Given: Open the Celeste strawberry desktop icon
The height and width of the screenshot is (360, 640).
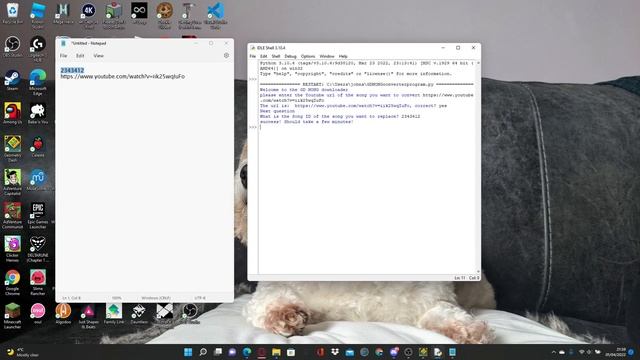Looking at the screenshot, I should (38, 147).
